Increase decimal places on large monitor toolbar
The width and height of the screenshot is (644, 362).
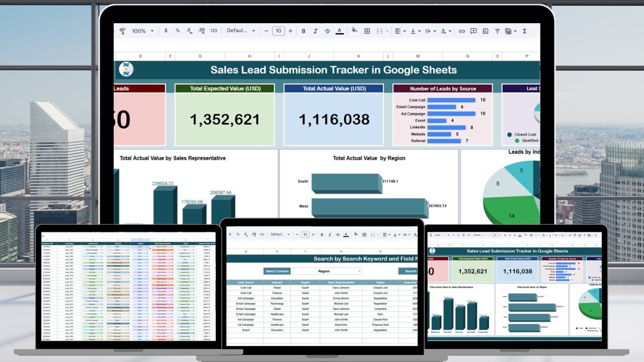[x=201, y=31]
